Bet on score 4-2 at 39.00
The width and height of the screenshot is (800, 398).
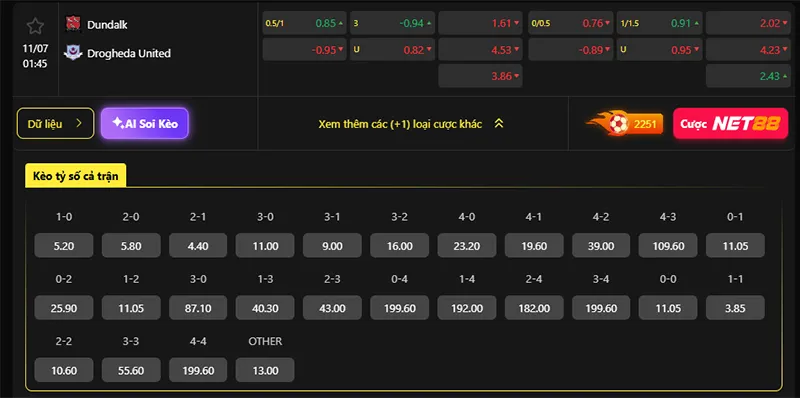click(601, 245)
